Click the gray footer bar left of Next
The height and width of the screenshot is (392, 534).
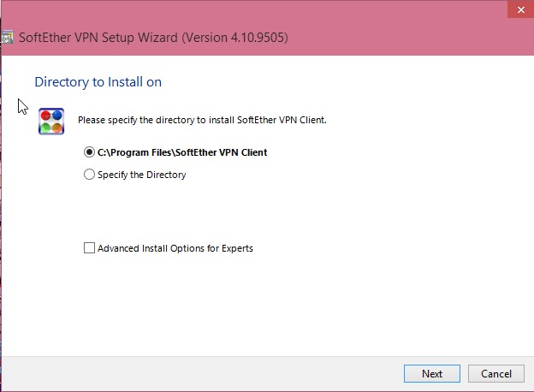(203, 374)
